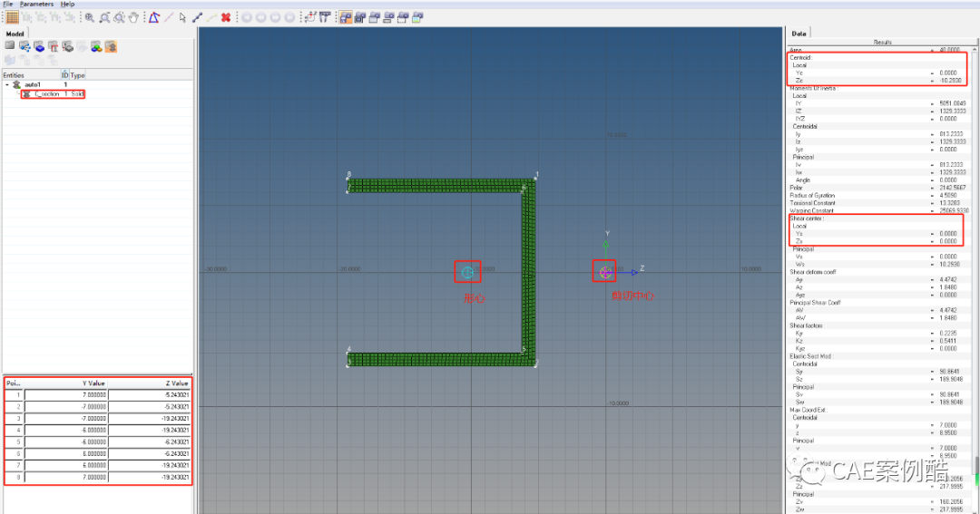Screen dimensions: 980x514
Task: Edit Z value field of point 3
Action: pos(150,419)
